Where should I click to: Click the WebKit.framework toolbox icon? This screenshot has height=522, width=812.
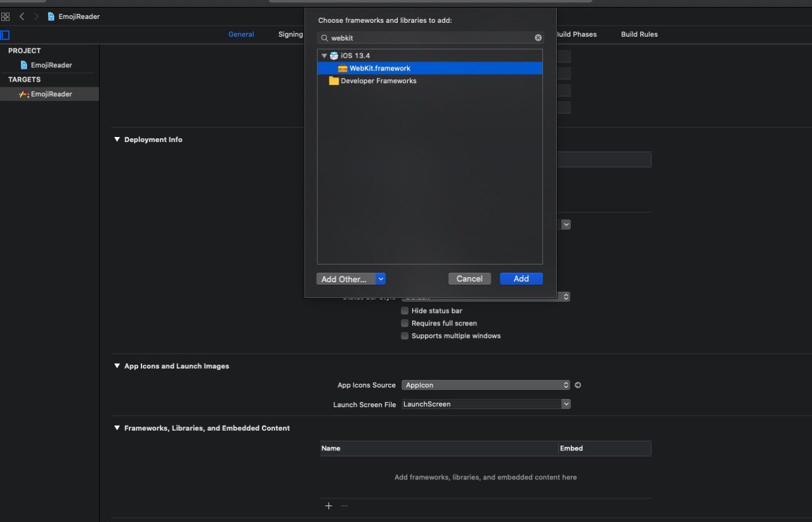tap(343, 69)
